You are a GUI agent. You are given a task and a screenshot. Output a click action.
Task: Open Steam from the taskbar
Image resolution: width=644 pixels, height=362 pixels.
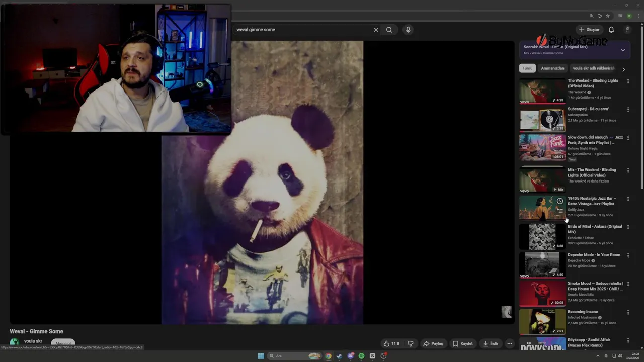(339, 356)
